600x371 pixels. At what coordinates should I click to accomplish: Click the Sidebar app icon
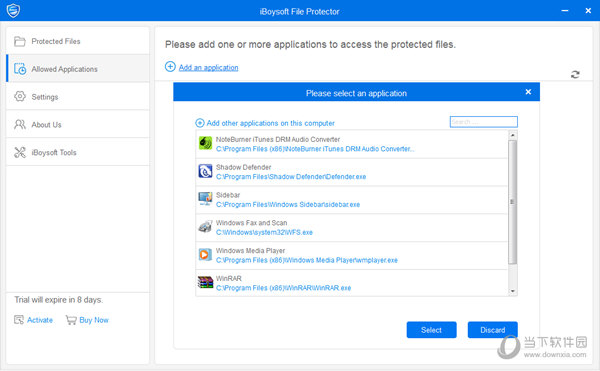pyautogui.click(x=205, y=199)
